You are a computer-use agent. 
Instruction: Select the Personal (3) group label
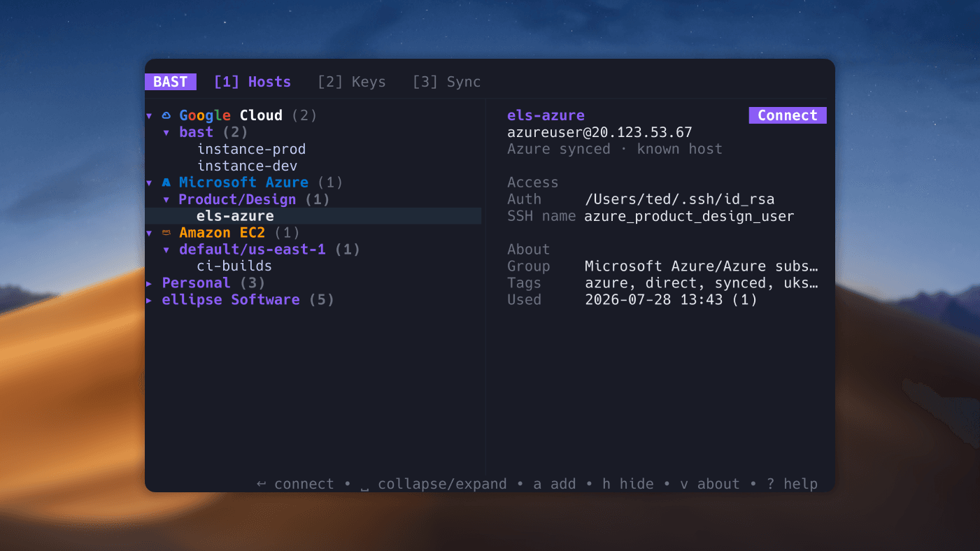(x=213, y=283)
